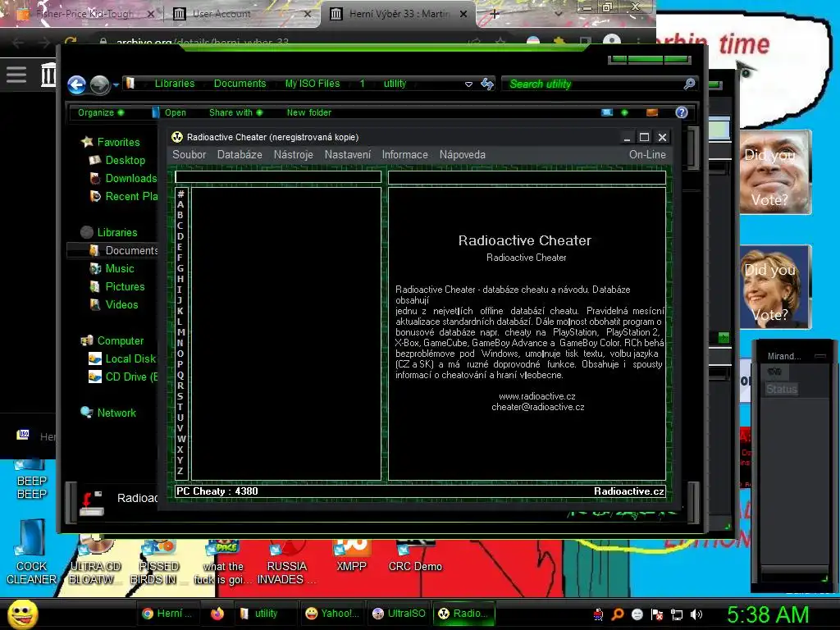The width and height of the screenshot is (840, 630).
Task: Click the Radioactive.cz link in status bar
Action: coord(628,491)
